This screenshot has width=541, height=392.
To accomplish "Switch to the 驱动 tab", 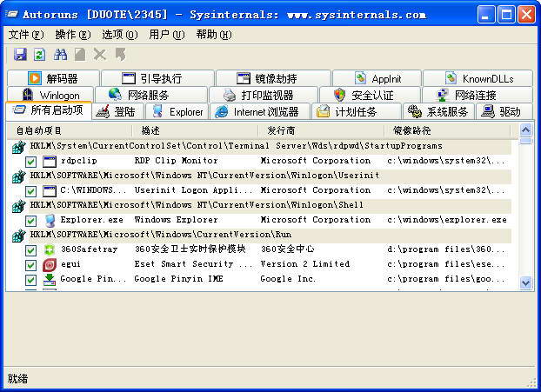I will coord(504,111).
